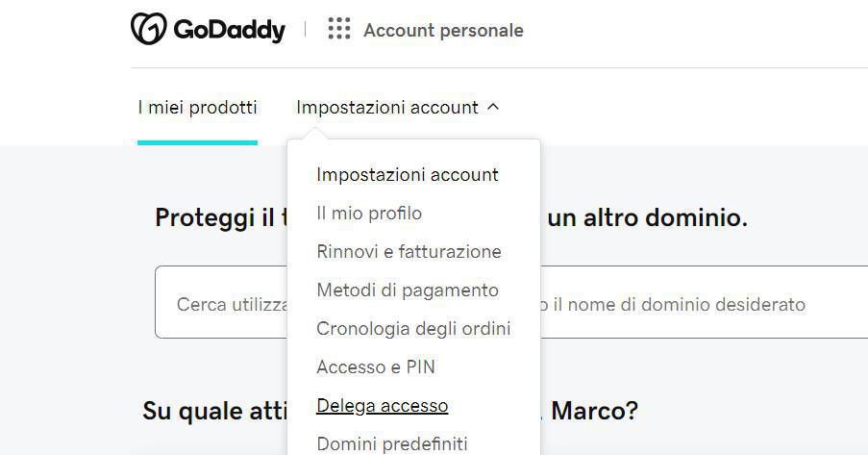The image size is (868, 455).
Task: Click the Account personale header label
Action: pos(443,31)
